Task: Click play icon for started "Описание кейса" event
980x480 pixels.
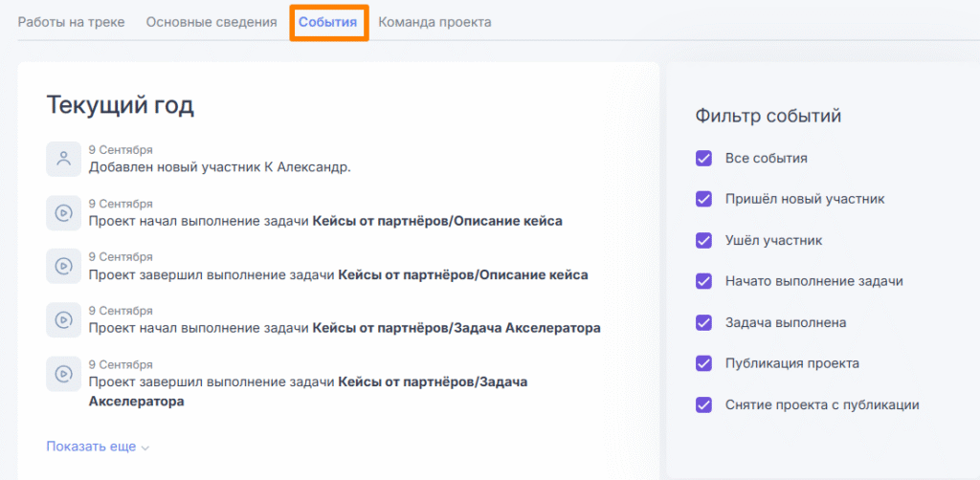Action: coord(63,213)
